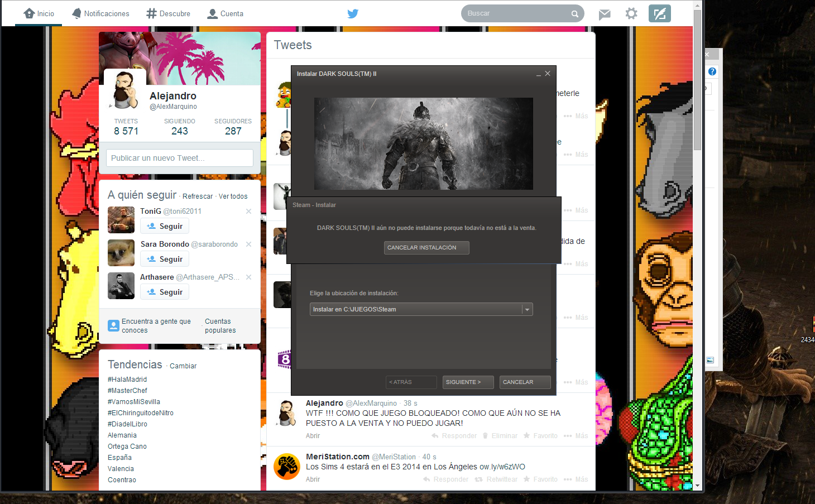815x504 pixels.
Task: Open #ElChiringuitodeNitro trend
Action: (x=141, y=413)
